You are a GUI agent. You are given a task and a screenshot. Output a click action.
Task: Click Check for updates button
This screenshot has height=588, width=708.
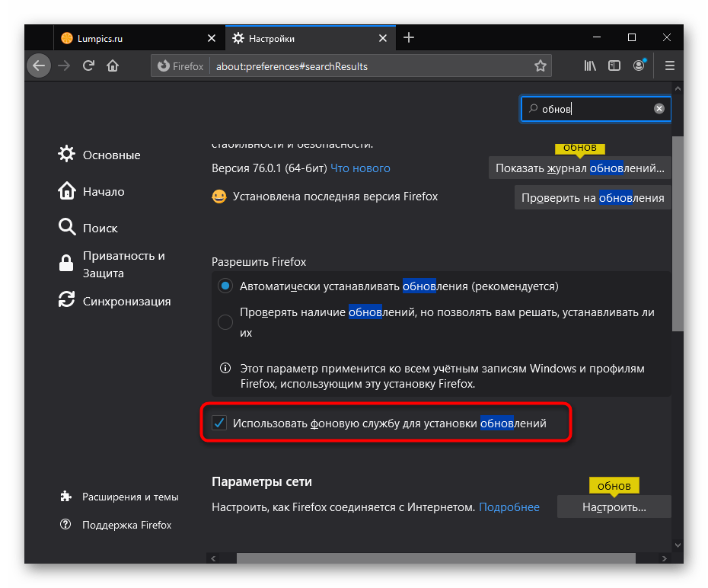coord(592,198)
